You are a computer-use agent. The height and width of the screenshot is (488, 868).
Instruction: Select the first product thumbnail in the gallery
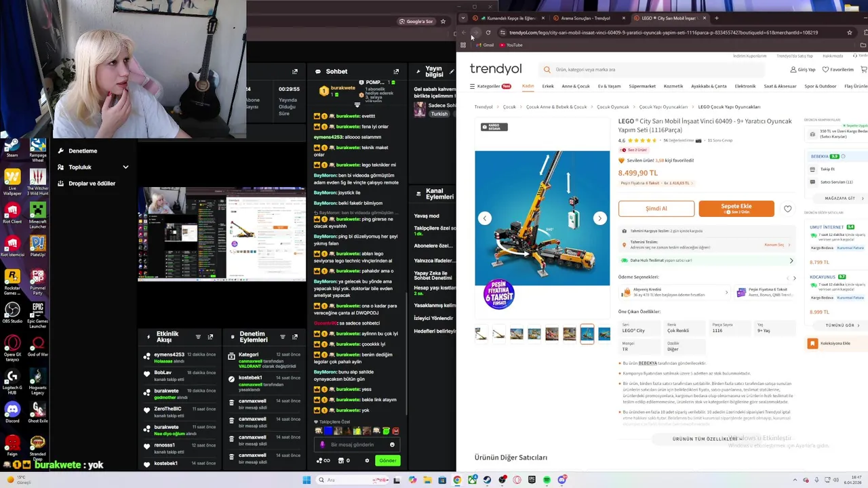[x=481, y=333]
